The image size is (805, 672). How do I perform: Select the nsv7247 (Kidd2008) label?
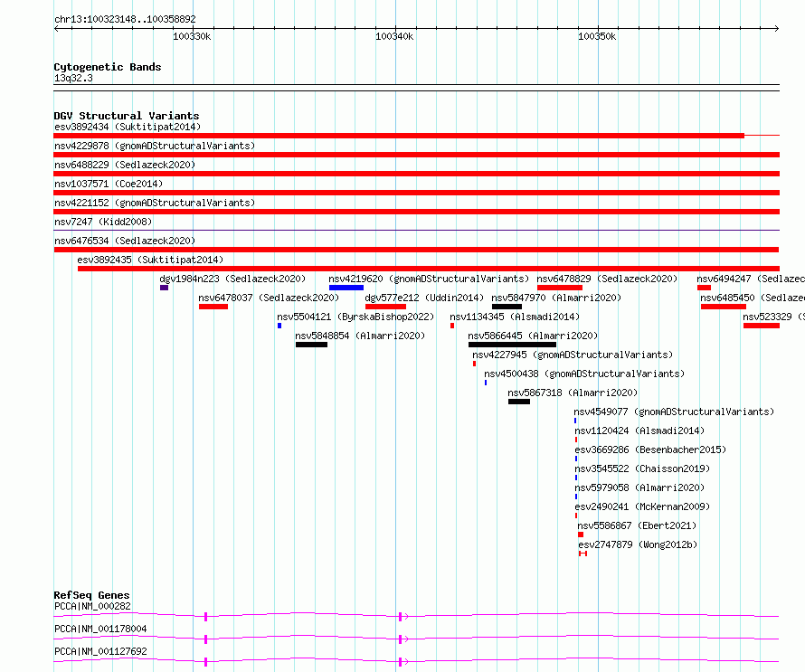103,222
